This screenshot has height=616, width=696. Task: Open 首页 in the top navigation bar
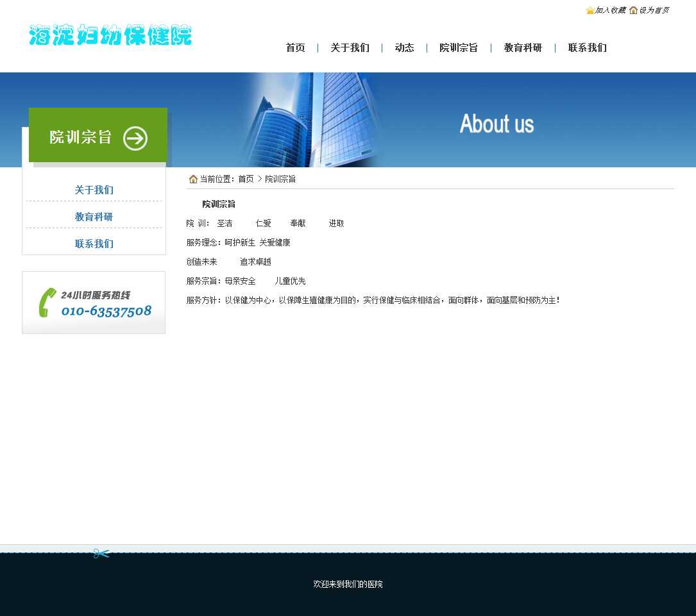(x=295, y=48)
